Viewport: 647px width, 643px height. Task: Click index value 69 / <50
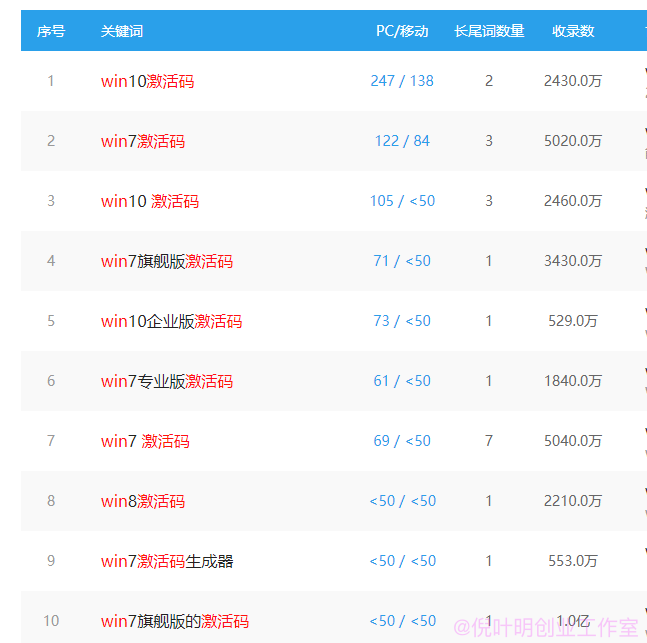point(402,441)
